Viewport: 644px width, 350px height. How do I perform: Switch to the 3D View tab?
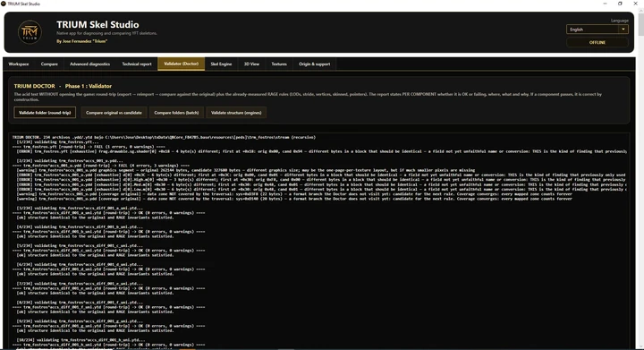click(251, 64)
